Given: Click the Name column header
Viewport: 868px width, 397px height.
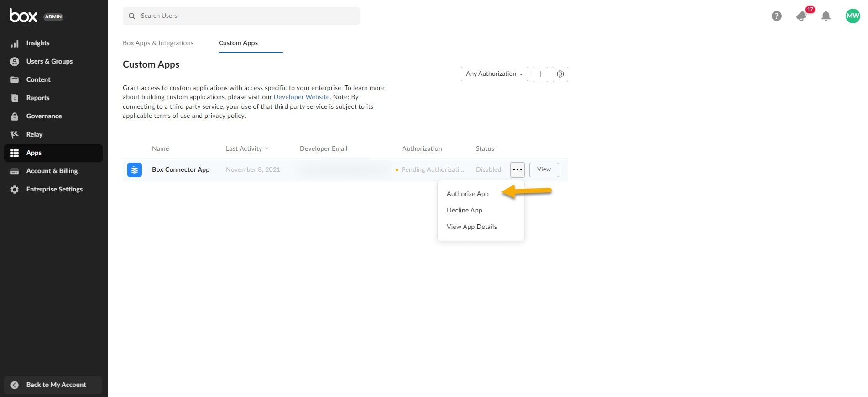Looking at the screenshot, I should (x=160, y=148).
